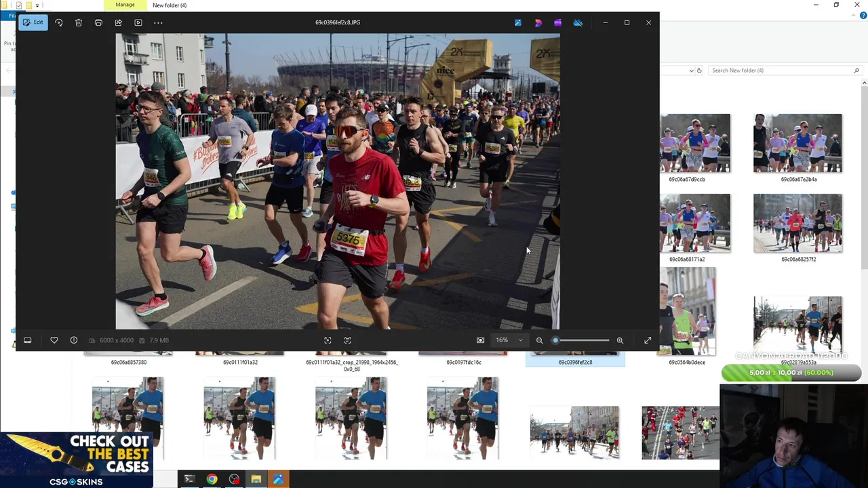
Task: Open the Designer icon in Photos title bar
Action: (x=538, y=22)
